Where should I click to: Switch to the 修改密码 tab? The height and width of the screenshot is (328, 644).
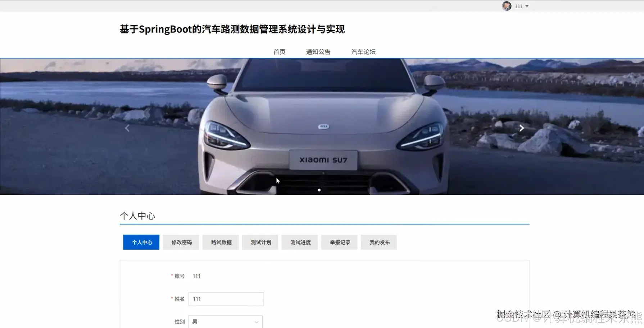point(181,242)
